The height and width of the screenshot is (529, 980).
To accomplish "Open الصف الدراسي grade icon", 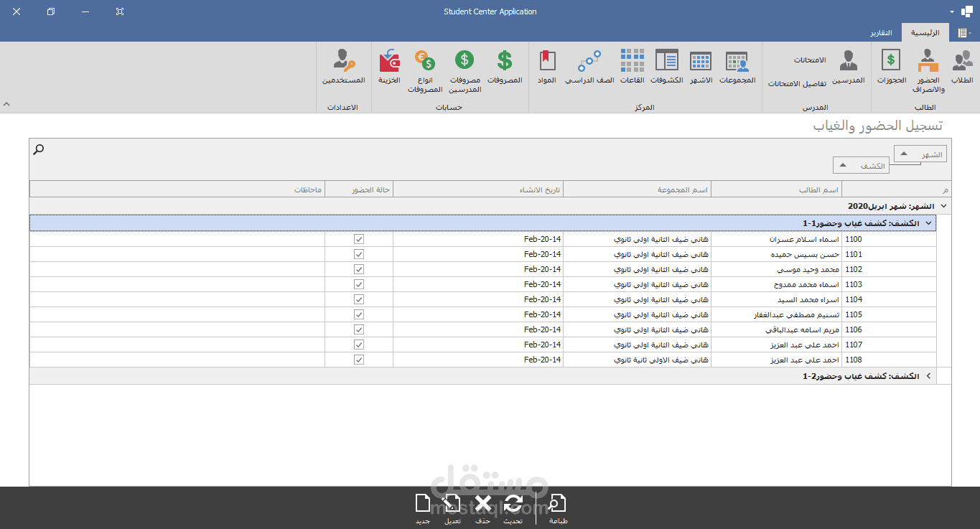I will [589, 67].
